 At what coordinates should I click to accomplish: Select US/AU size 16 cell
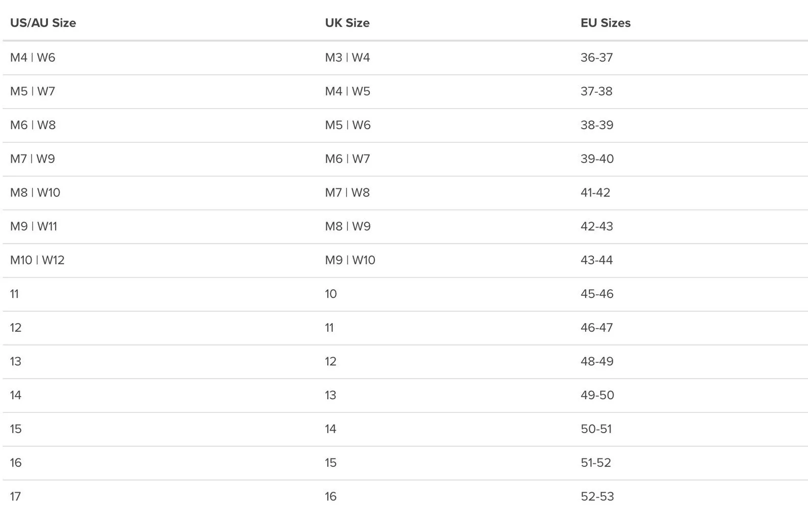click(x=16, y=463)
